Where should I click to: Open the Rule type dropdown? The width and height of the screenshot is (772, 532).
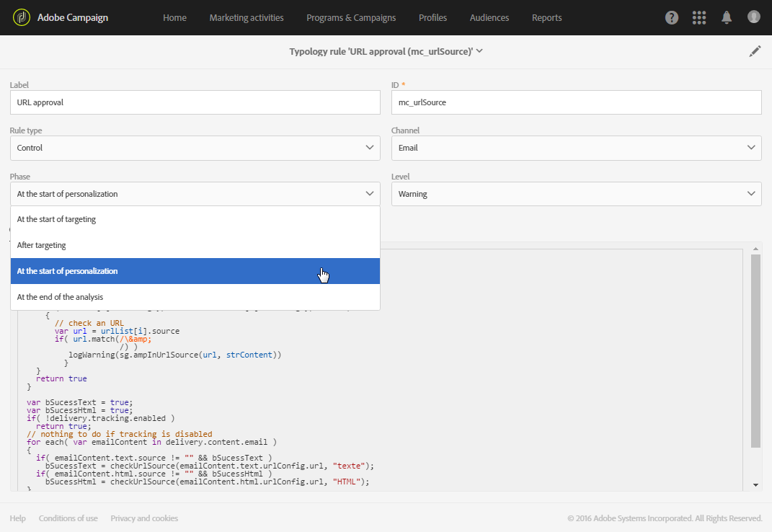[x=195, y=148]
